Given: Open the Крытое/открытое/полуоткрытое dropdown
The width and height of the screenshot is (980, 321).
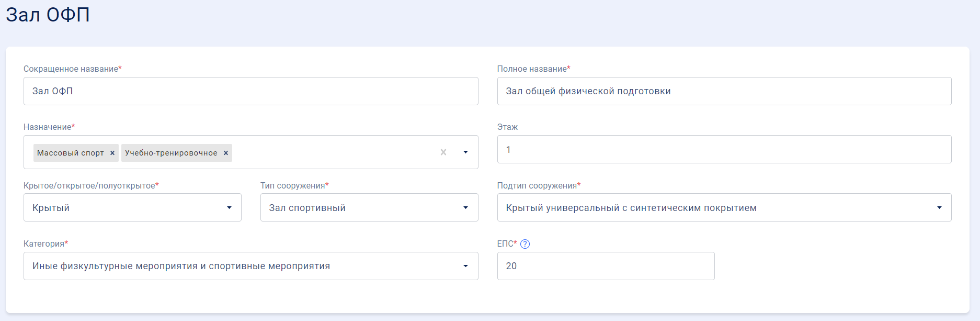Looking at the screenshot, I should point(132,207).
